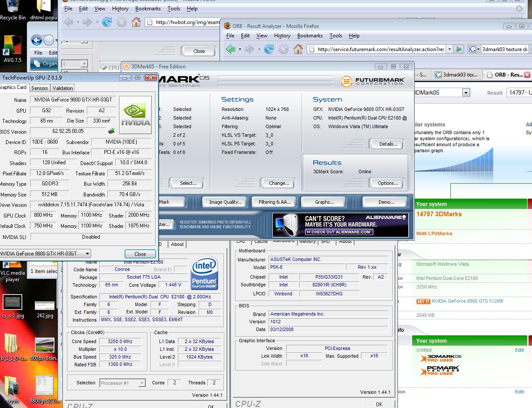Click the NVIDIA logo in GPU-Z
Image resolution: width=532 pixels, height=408 pixels.
click(135, 115)
